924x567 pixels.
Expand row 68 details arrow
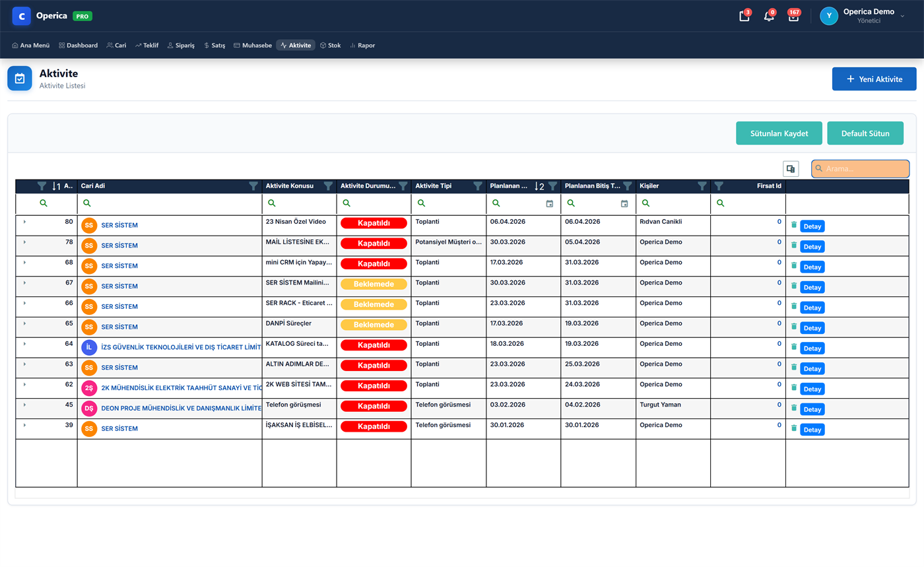point(24,262)
